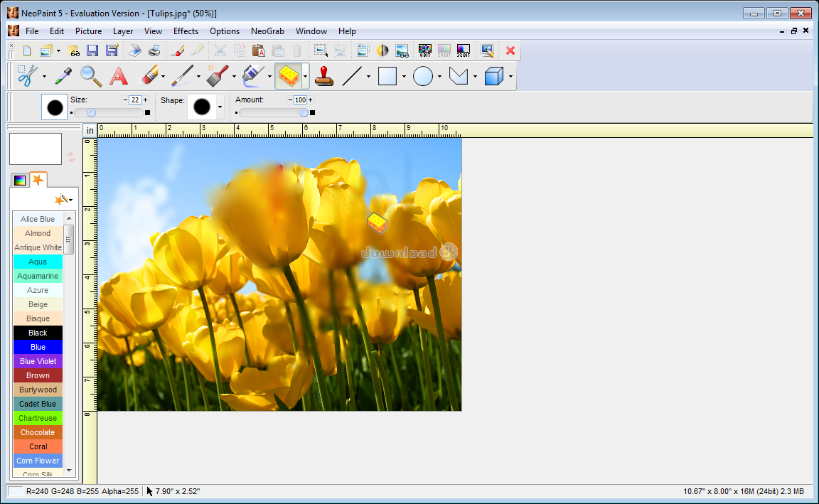Expand the ellipse tool options arrow
819x504 pixels.
tap(440, 77)
